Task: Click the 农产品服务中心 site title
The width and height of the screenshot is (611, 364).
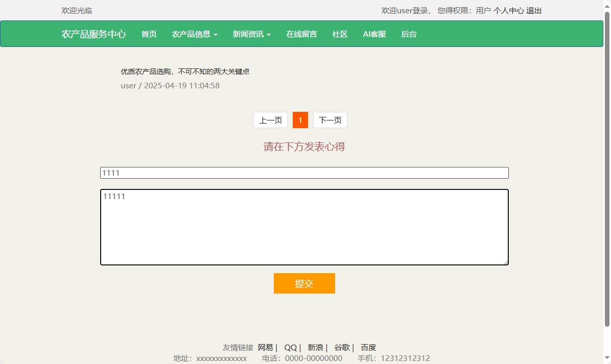Action: click(93, 34)
